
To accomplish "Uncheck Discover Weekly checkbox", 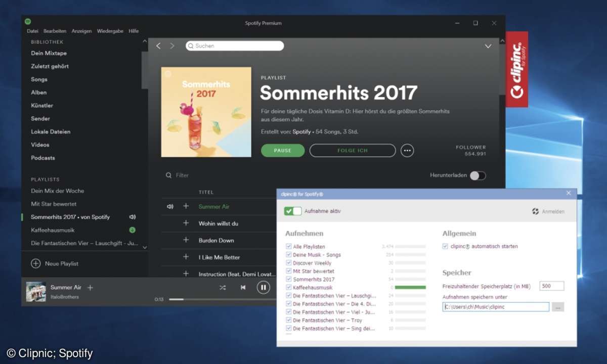I will 289,263.
